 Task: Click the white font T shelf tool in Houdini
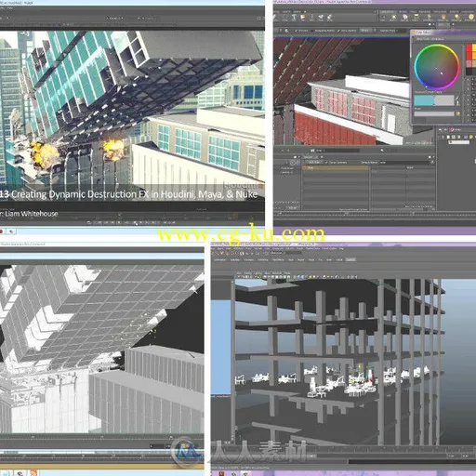pos(294,18)
